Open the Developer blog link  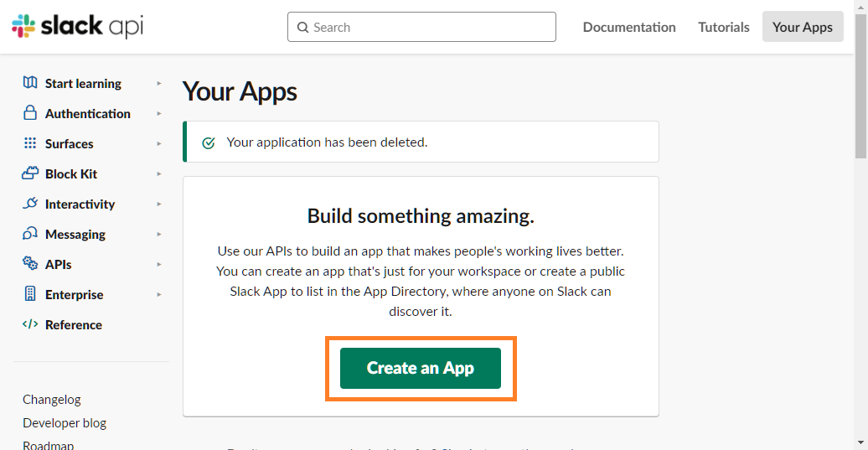(x=65, y=423)
